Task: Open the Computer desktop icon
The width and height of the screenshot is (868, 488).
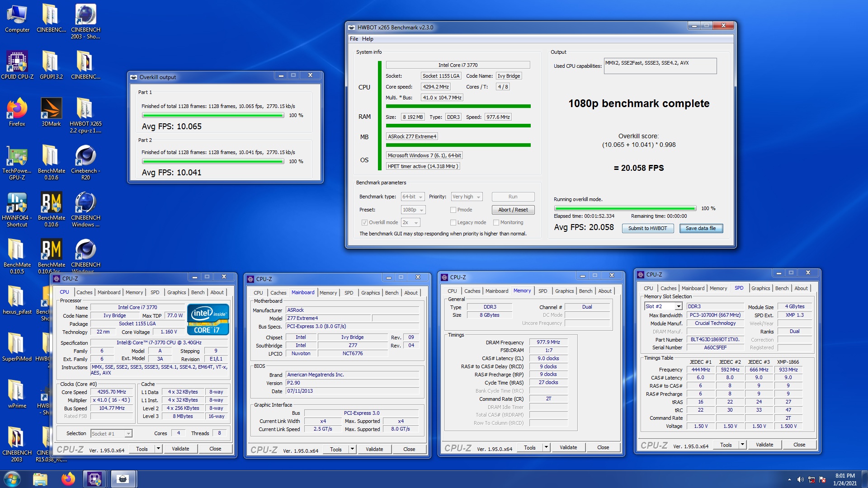Action: pyautogui.click(x=17, y=18)
